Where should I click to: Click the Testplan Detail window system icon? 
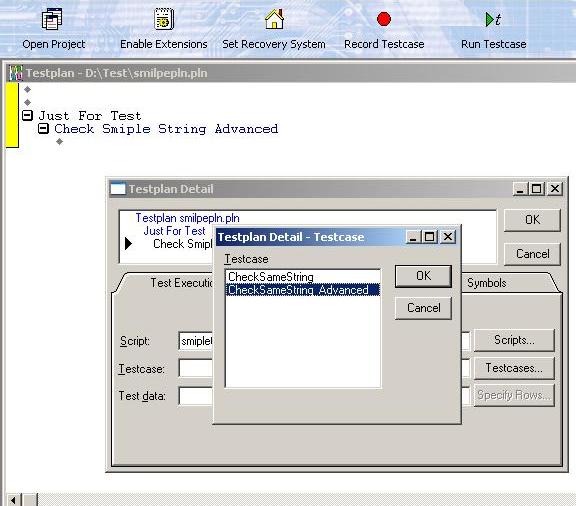[x=118, y=189]
